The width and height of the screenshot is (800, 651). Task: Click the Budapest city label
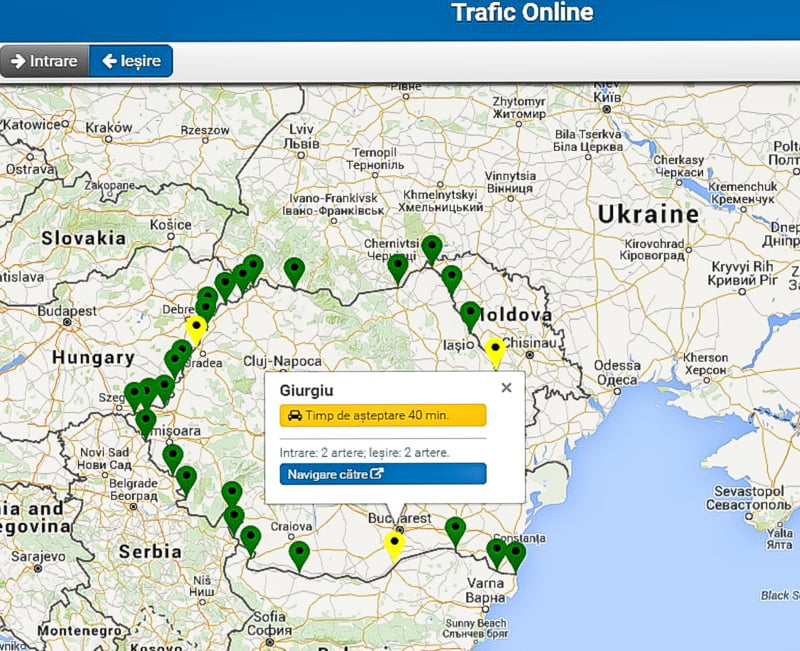pyautogui.click(x=67, y=311)
